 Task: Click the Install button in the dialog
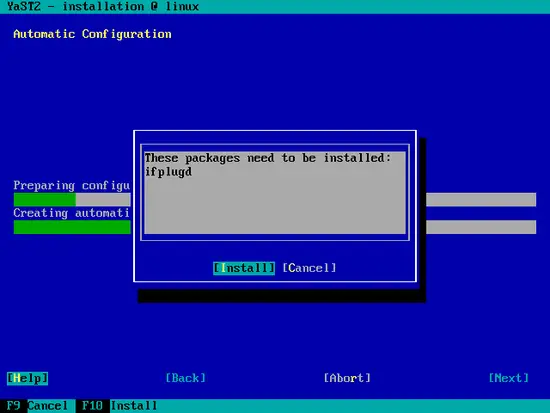click(x=244, y=268)
